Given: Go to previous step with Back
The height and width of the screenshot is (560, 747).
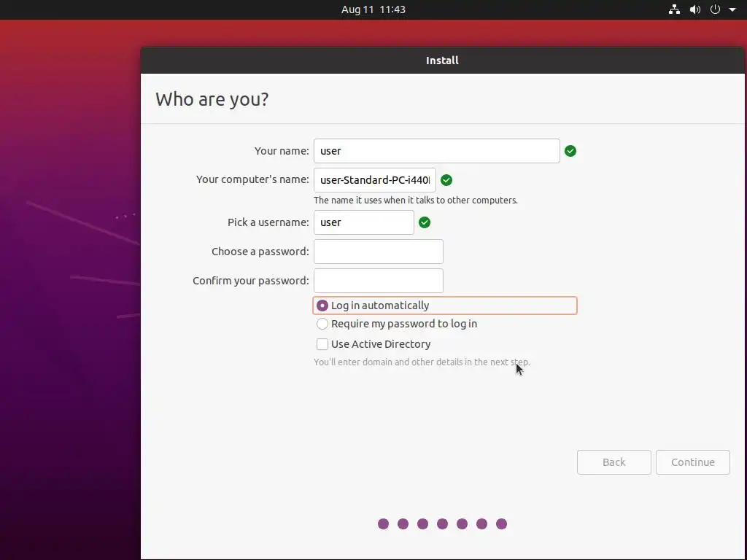Looking at the screenshot, I should (x=614, y=462).
